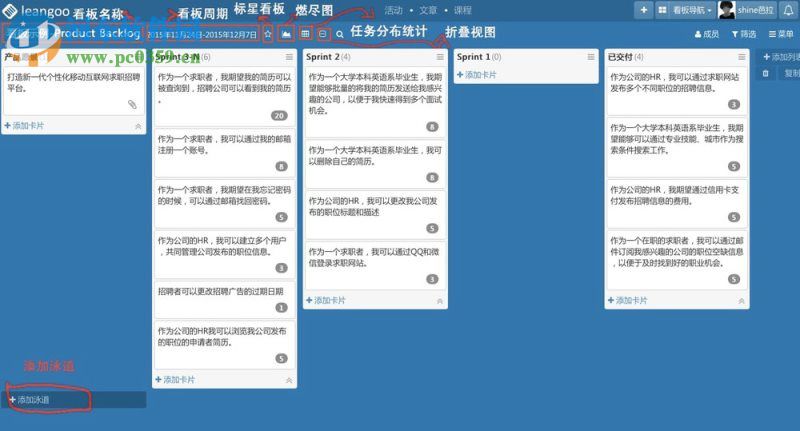
Task: Open the card about HR browsing applicant resumes
Action: coord(224,345)
